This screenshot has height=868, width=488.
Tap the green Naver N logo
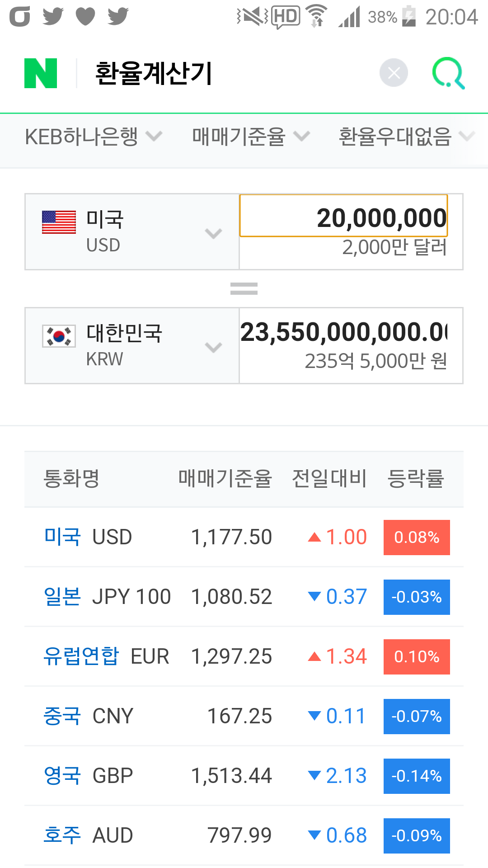[x=41, y=73]
